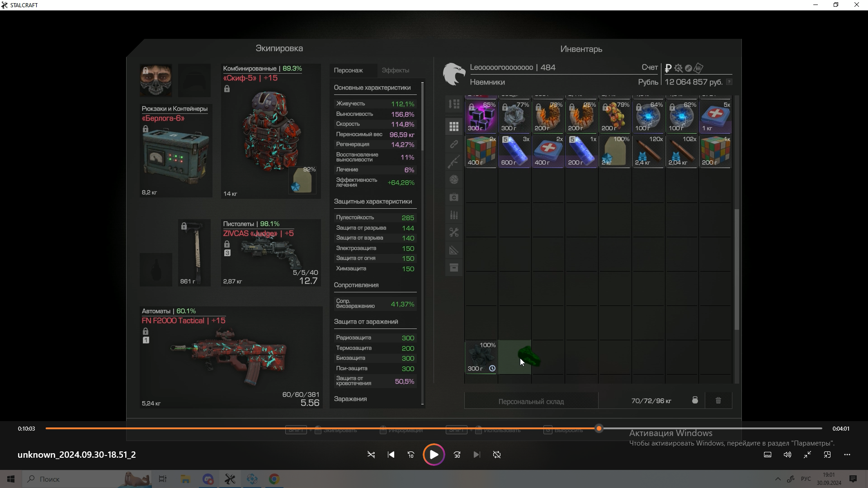Select the medkit stack marked 5x

(x=715, y=116)
